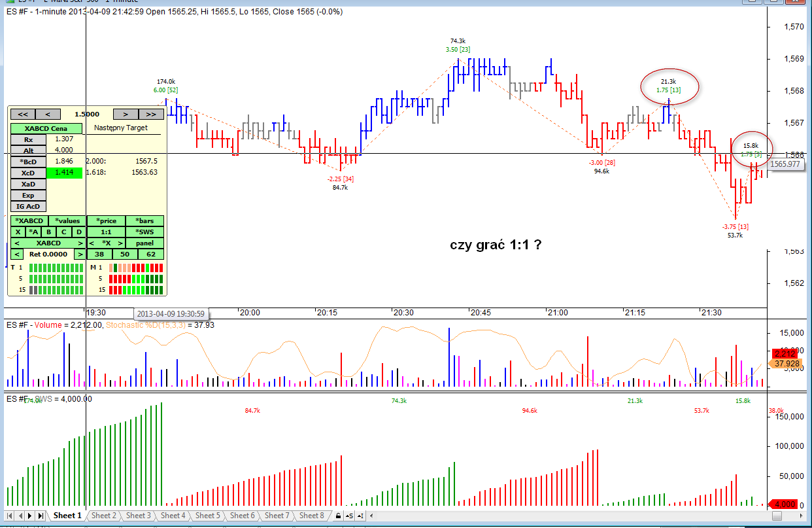This screenshot has height=528, width=812.
Task: Click the Ret 0.0000 value field
Action: tap(49, 254)
